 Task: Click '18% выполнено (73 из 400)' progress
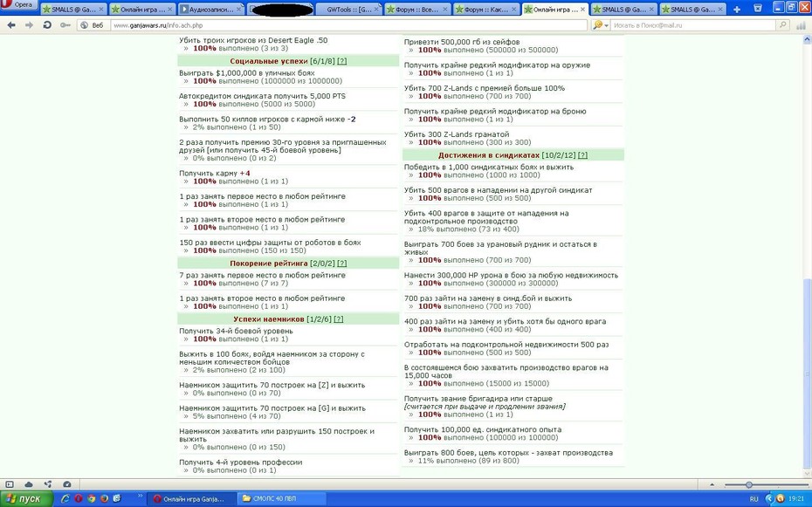click(x=468, y=230)
